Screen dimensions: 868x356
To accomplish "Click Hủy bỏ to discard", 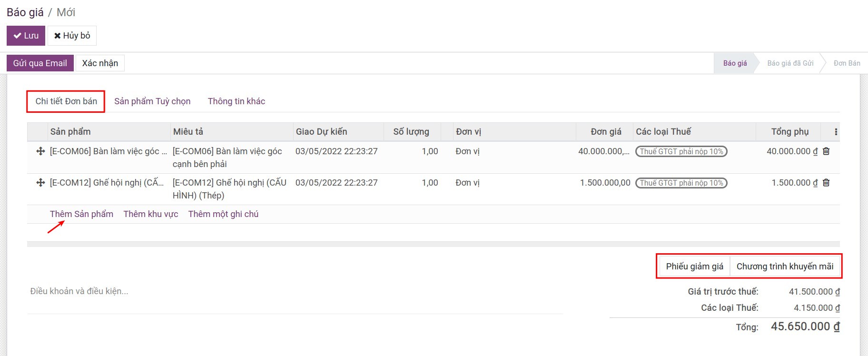I will [72, 36].
